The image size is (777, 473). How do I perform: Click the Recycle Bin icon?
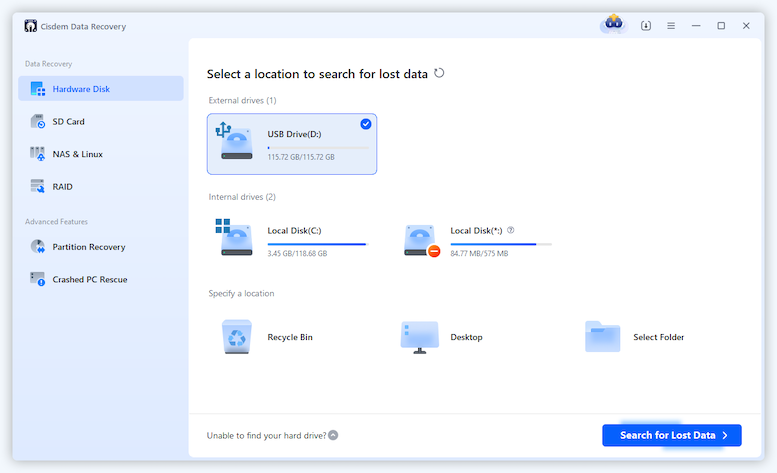click(x=237, y=337)
